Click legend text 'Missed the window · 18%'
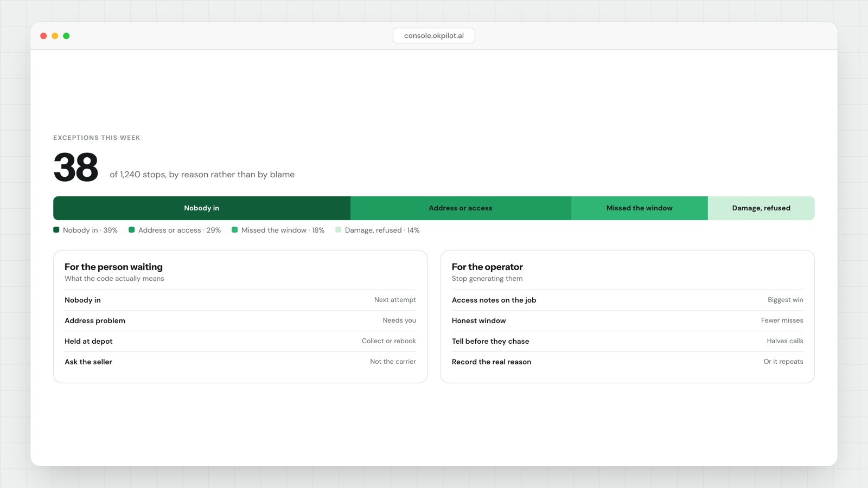Screen dimensions: 868x488 click(x=283, y=230)
